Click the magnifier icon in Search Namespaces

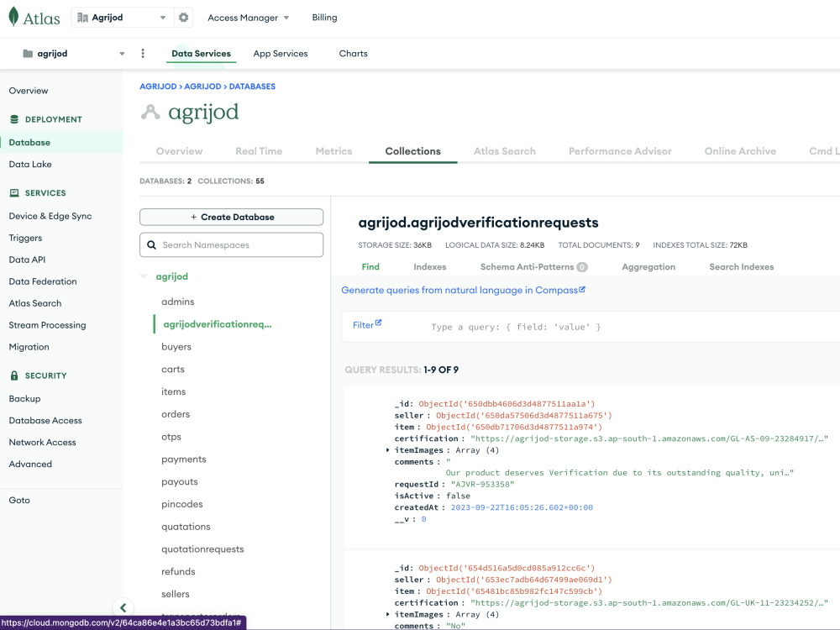click(x=151, y=244)
